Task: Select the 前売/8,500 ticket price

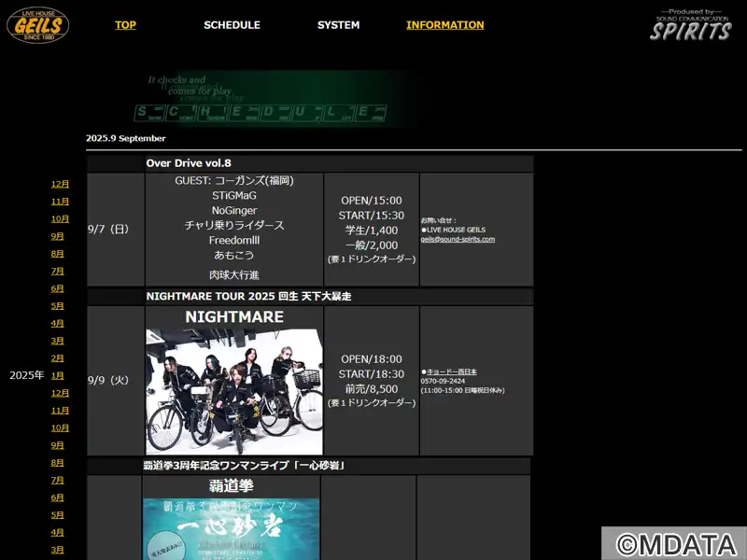Action: 372,389
